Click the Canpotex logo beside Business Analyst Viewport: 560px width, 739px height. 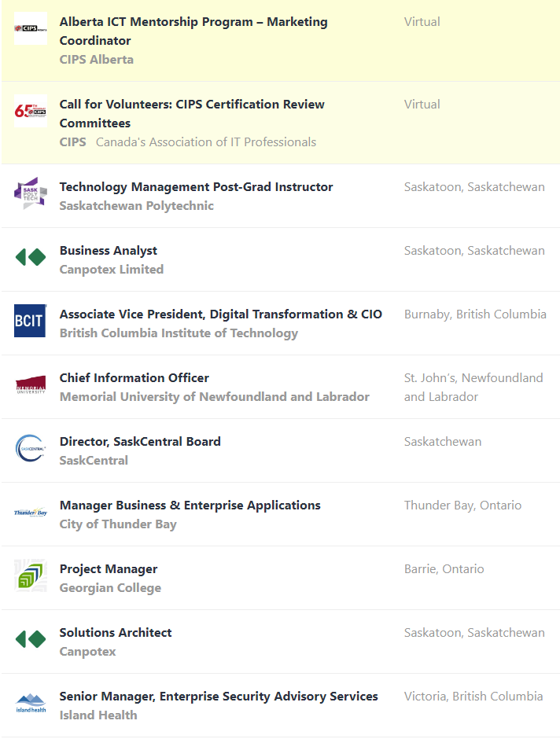31,258
